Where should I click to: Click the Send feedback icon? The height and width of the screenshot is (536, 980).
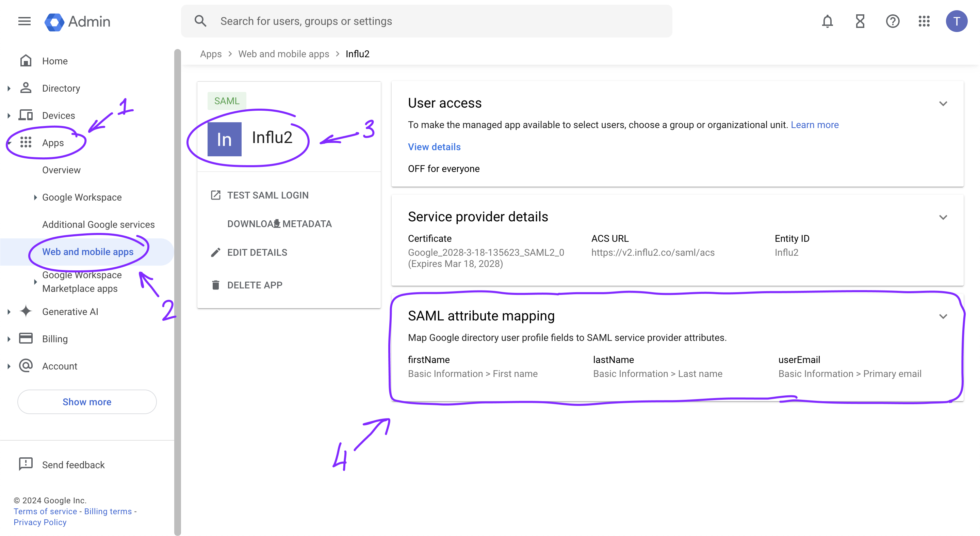coord(26,464)
